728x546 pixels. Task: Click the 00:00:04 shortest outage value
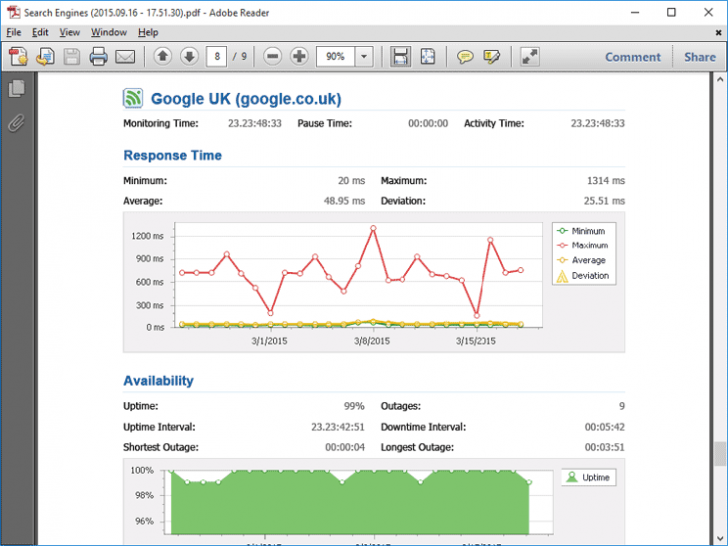345,448
